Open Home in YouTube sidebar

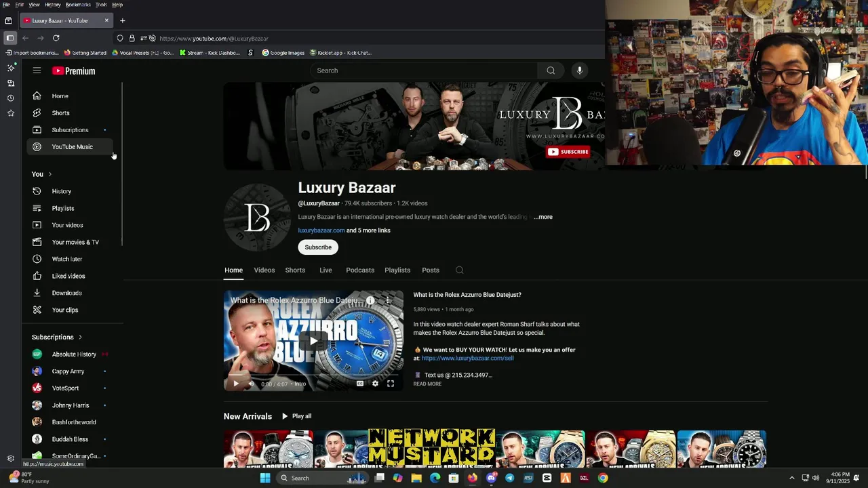[71, 96]
